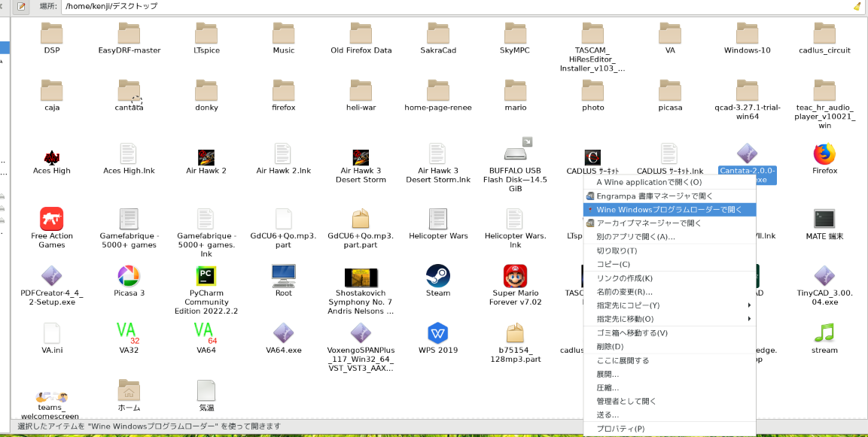Image resolution: width=868 pixels, height=437 pixels.
Task: Click the Picasa 3 icon
Action: [x=129, y=276]
